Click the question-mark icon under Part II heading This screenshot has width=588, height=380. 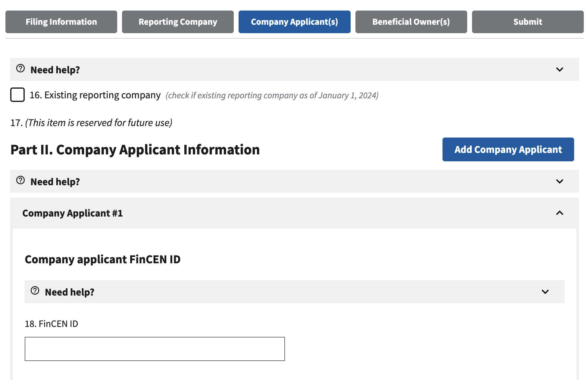coord(20,180)
